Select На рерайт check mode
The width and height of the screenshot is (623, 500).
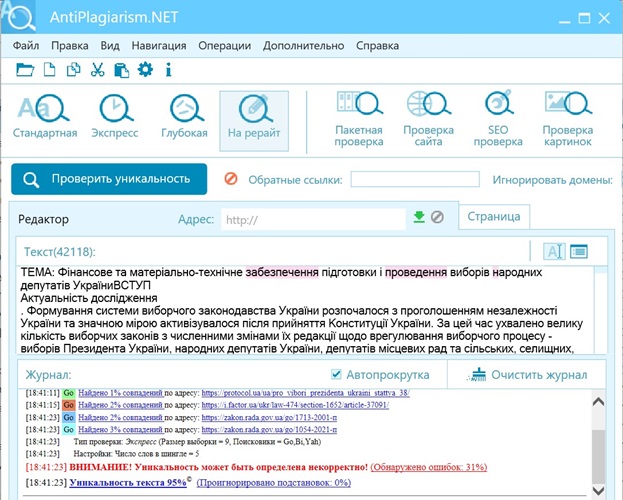point(254,121)
